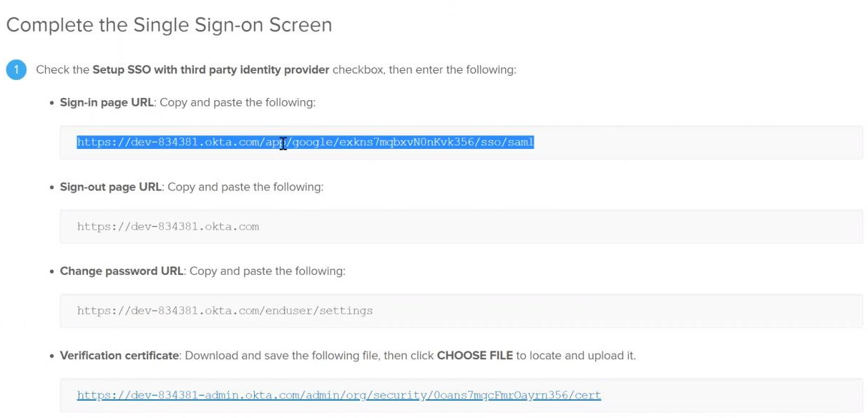Click the bold CHOOSE FILE text
This screenshot has height=418, width=868.
(x=474, y=356)
